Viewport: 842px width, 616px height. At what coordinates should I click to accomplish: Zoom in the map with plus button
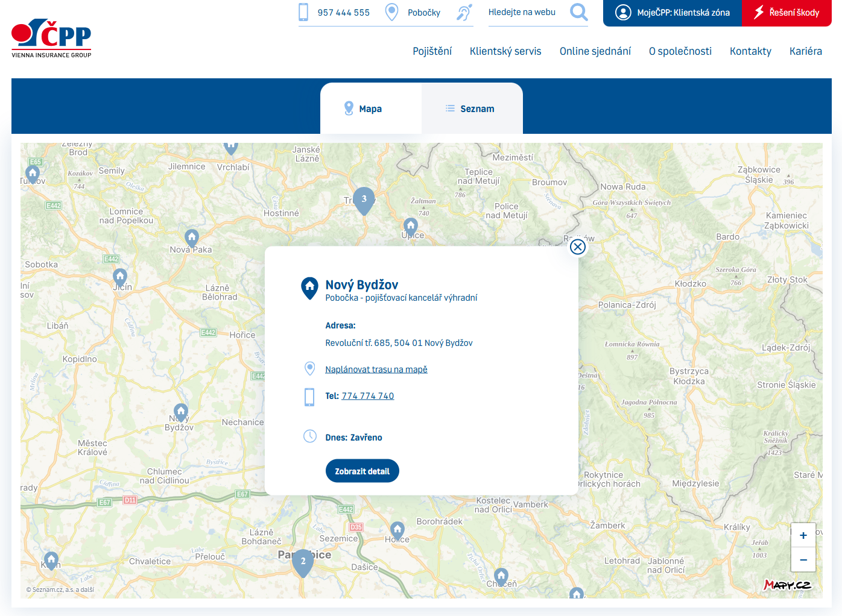pos(803,535)
